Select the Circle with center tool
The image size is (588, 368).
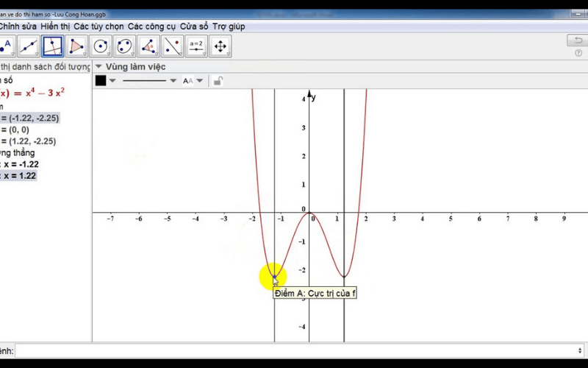(101, 47)
